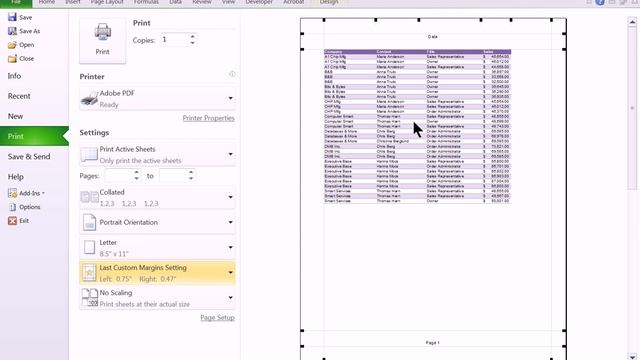640x360 pixels.
Task: Click the custom margins star icon
Action: coord(89,272)
